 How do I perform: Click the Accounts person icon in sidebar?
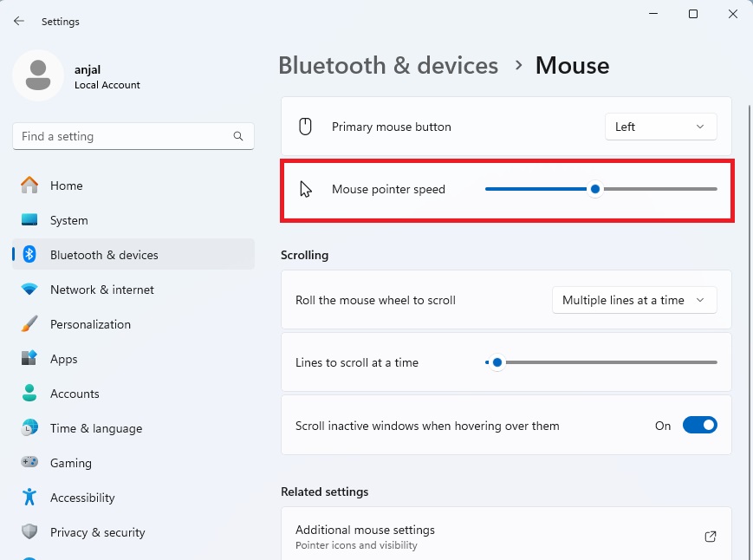pos(29,394)
